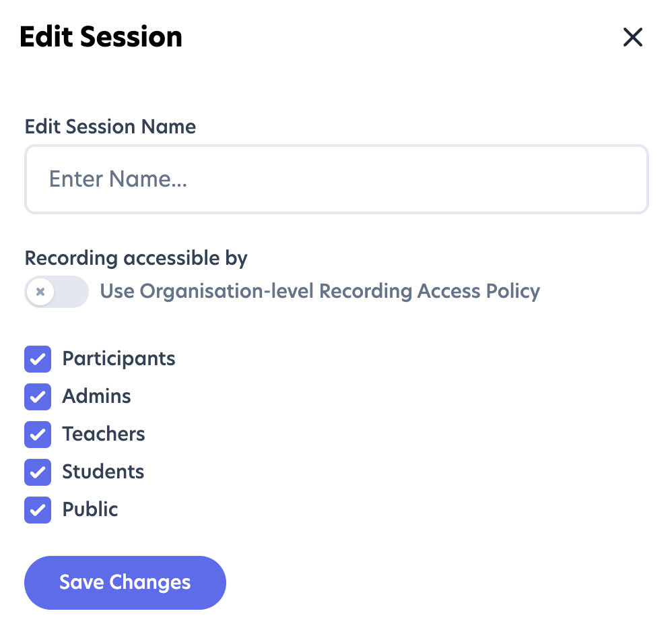Viewport: 672px width, 632px height.
Task: Close the Edit Session dialog
Action: click(x=633, y=38)
